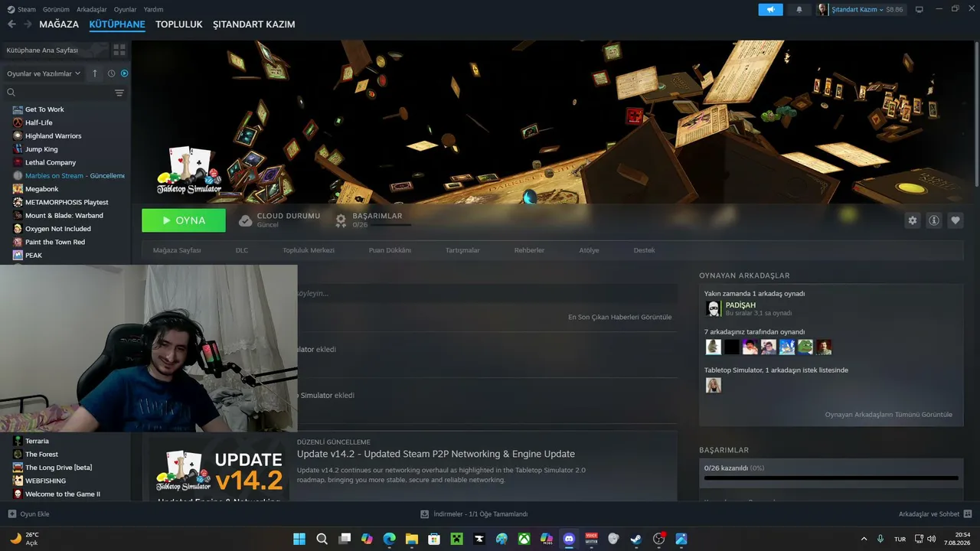
Task: Open the Yardım menu
Action: coord(154,9)
